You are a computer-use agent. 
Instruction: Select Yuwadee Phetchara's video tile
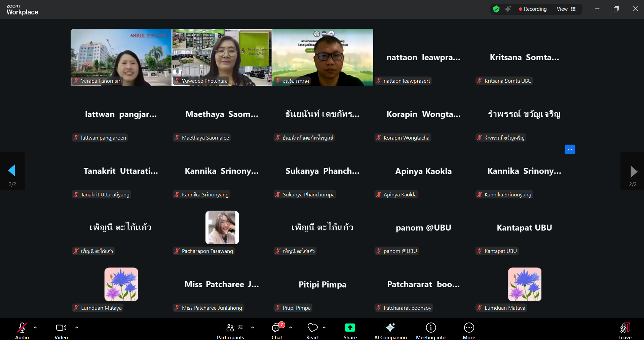pyautogui.click(x=222, y=57)
